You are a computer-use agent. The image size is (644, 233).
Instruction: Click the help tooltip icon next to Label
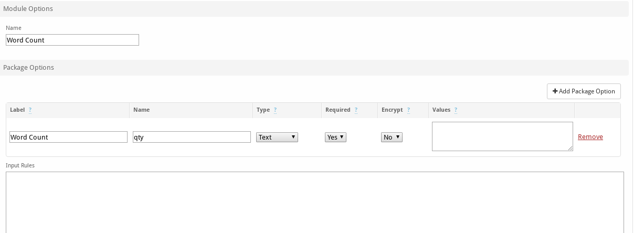tap(30, 110)
